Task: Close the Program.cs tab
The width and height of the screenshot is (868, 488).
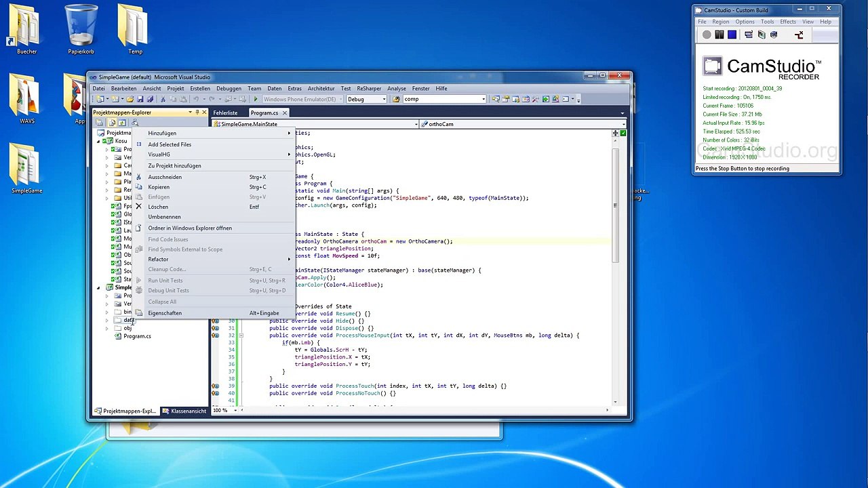Action: tap(285, 113)
